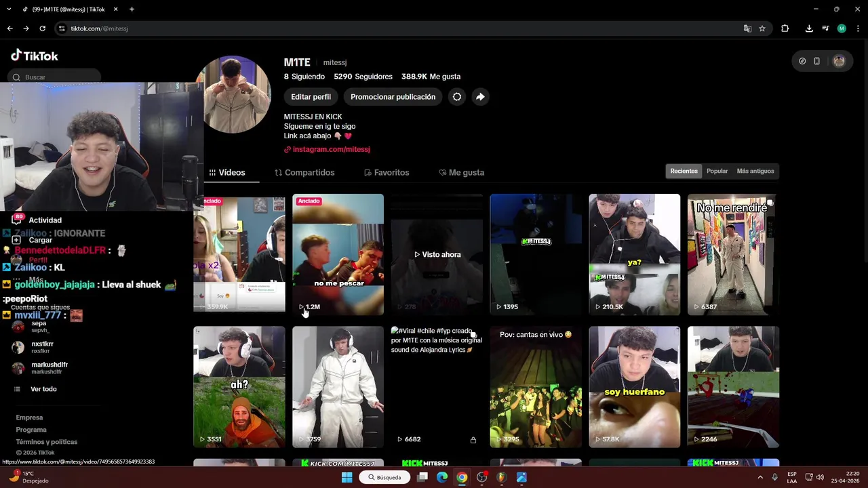Open the pinned video with 1.2M views
868x488 pixels.
tap(338, 254)
